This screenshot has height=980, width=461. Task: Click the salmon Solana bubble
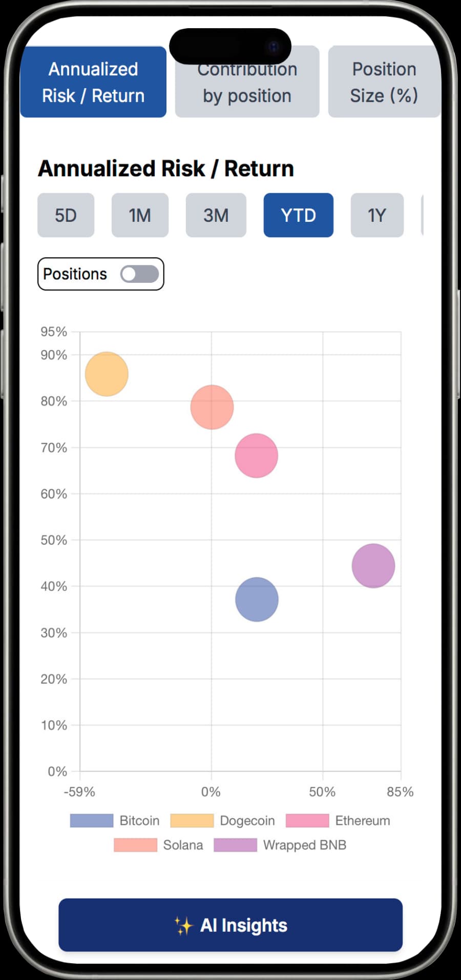(212, 407)
